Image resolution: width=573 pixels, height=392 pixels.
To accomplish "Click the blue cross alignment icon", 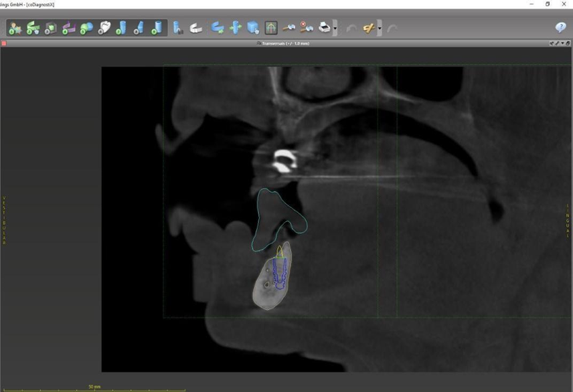I will click(236, 28).
